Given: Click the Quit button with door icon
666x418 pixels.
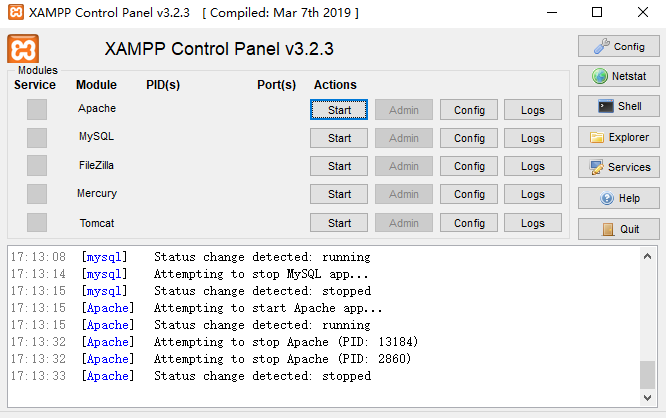Looking at the screenshot, I should click(x=618, y=229).
